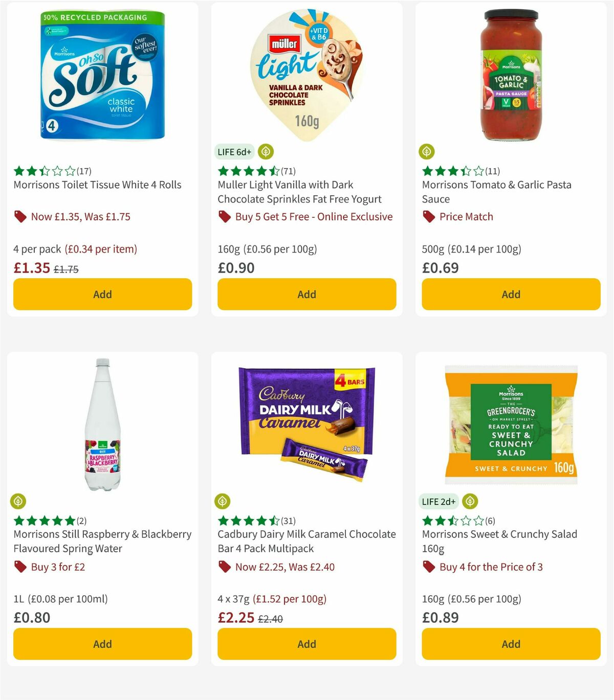Select the leaf icon beside the Tomato & Garlic sauce
The width and height of the screenshot is (614, 700).
(x=426, y=151)
